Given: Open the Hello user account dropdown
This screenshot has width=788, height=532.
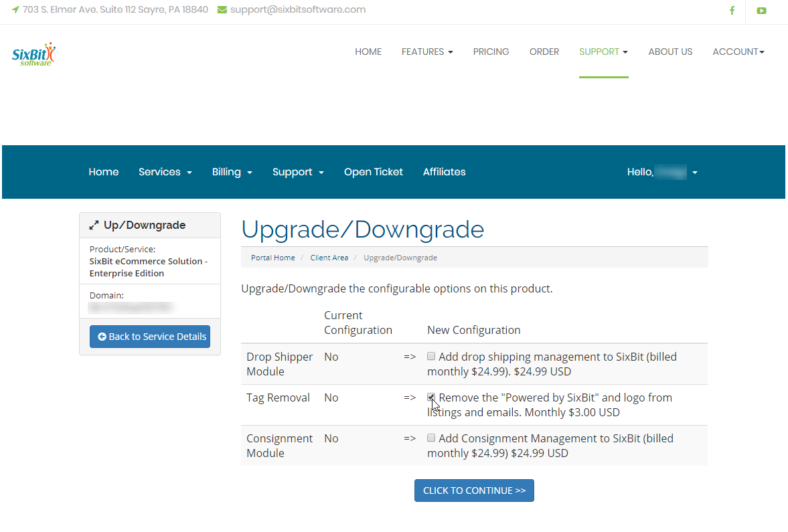Looking at the screenshot, I should 662,172.
